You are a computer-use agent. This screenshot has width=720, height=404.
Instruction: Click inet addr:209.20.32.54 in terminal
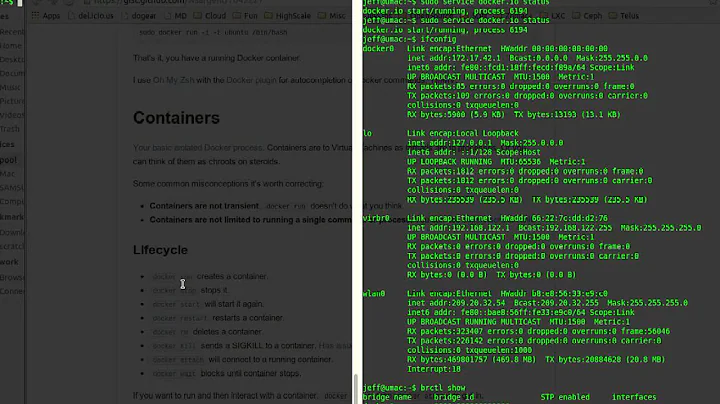[456, 303]
